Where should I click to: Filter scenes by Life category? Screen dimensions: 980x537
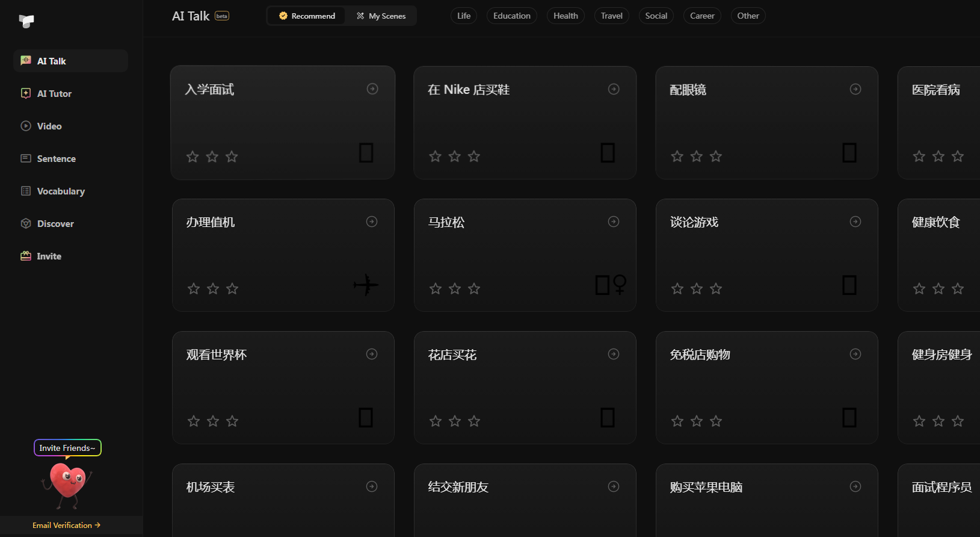464,16
